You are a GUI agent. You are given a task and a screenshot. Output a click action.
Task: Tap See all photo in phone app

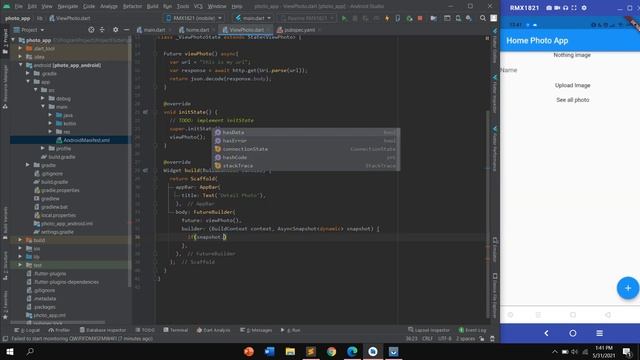[x=573, y=100]
